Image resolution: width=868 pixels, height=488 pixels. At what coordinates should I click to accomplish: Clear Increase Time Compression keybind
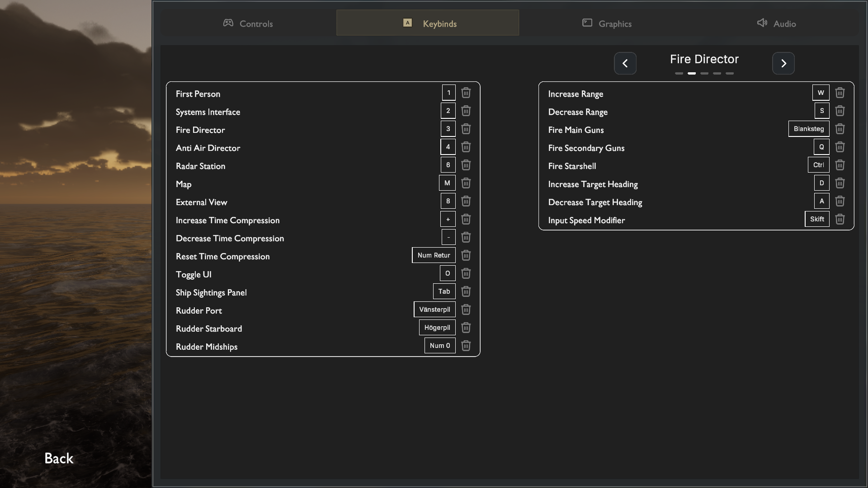click(466, 219)
